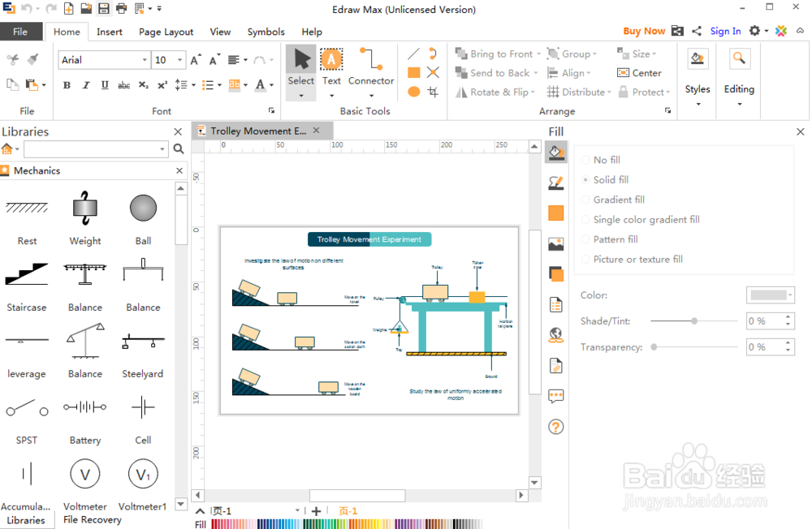The height and width of the screenshot is (529, 812).
Task: Select the Voltmeter symbol in library
Action: coord(85,484)
